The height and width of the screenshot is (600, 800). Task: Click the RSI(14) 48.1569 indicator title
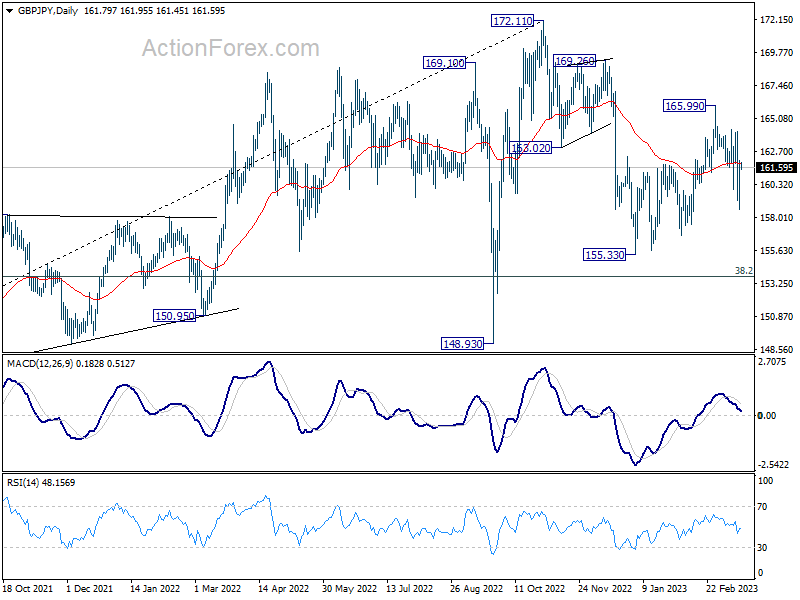pyautogui.click(x=41, y=482)
